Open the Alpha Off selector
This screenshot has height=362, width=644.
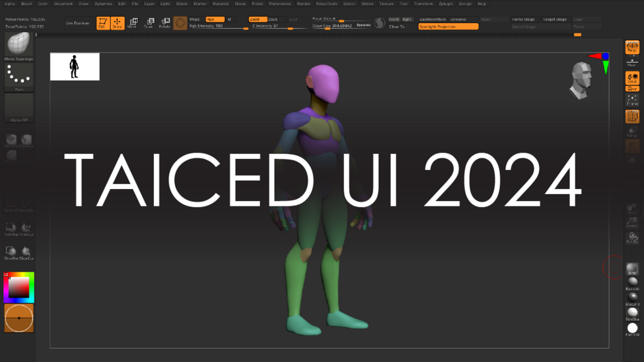pyautogui.click(x=19, y=108)
